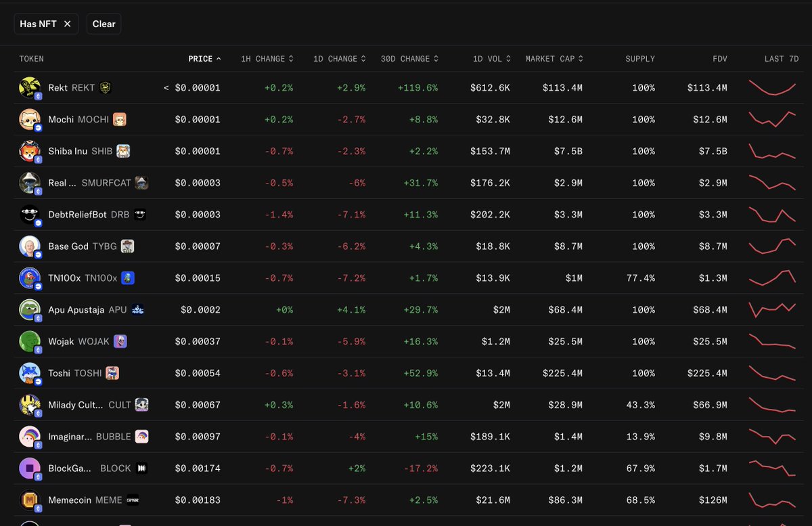This screenshot has width=812, height=526.
Task: Open the Rekt token name link
Action: [x=58, y=88]
